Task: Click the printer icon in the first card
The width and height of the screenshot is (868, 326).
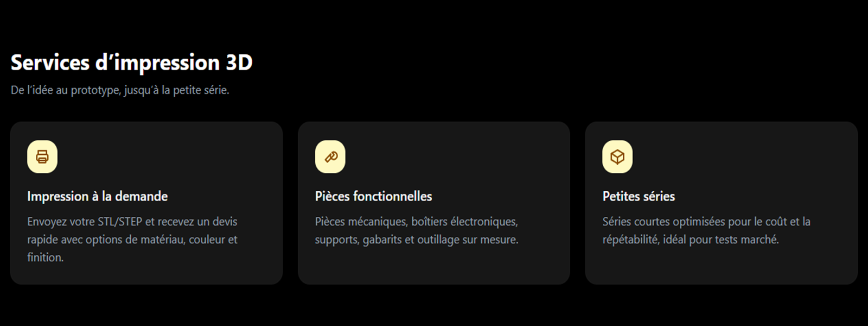Action: (x=42, y=157)
